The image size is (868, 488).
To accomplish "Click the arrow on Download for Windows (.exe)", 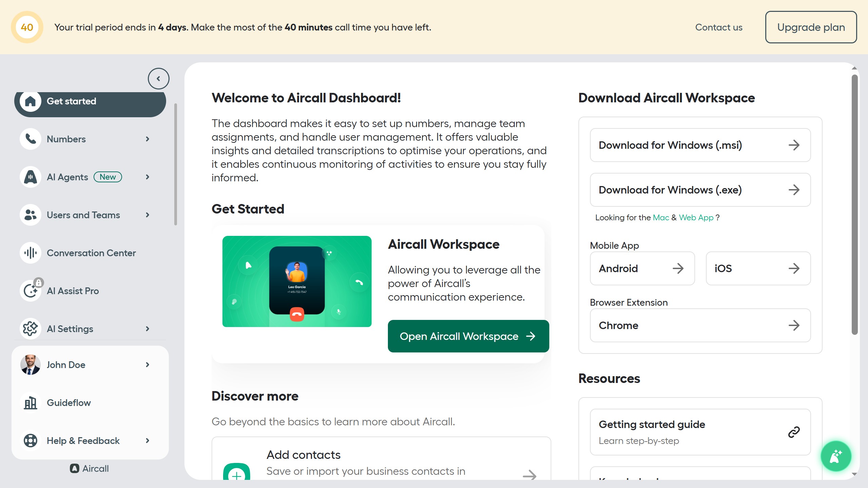I will [794, 190].
